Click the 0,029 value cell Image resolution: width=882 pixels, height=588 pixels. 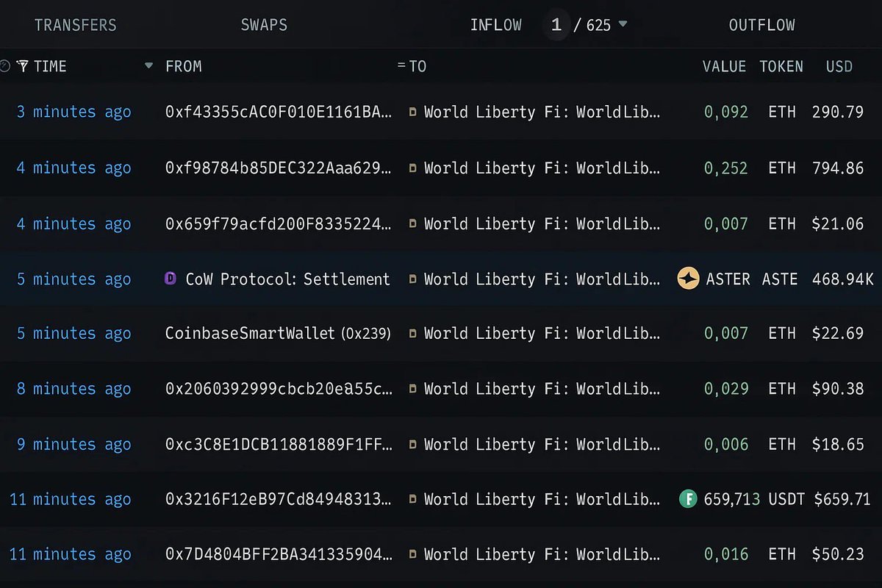[x=726, y=388]
